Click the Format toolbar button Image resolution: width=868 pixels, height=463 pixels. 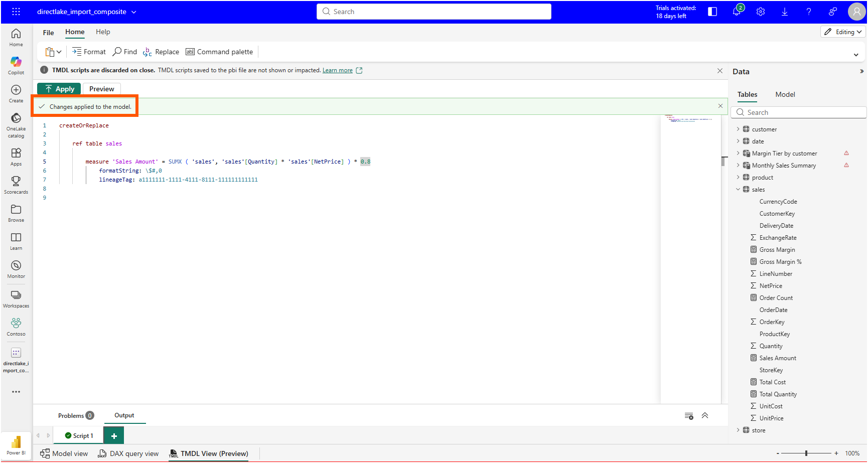click(x=89, y=52)
